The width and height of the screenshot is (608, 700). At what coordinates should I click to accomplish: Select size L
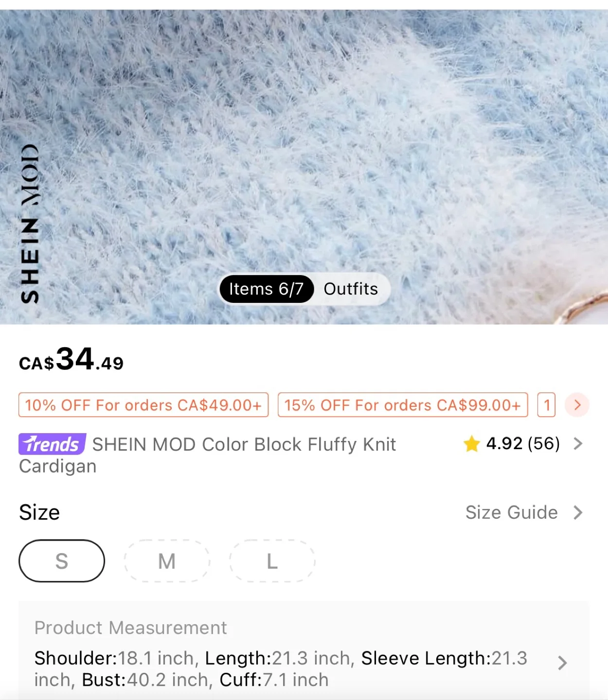[x=272, y=560]
